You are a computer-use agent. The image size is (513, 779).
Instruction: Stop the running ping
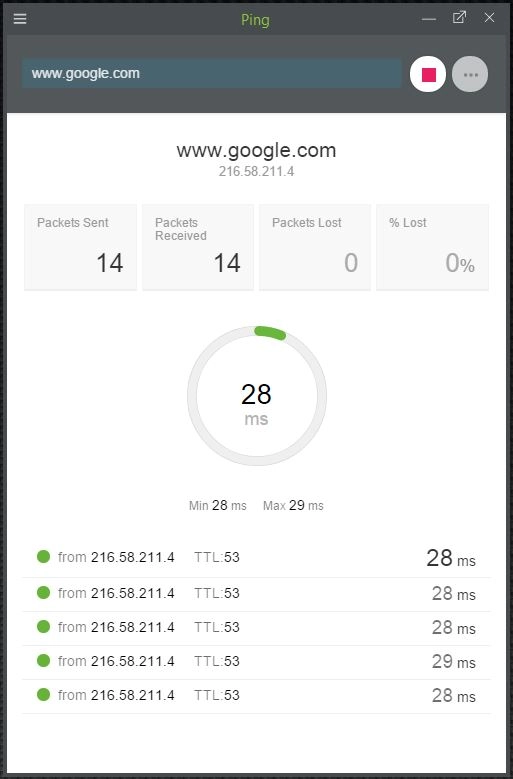[428, 75]
